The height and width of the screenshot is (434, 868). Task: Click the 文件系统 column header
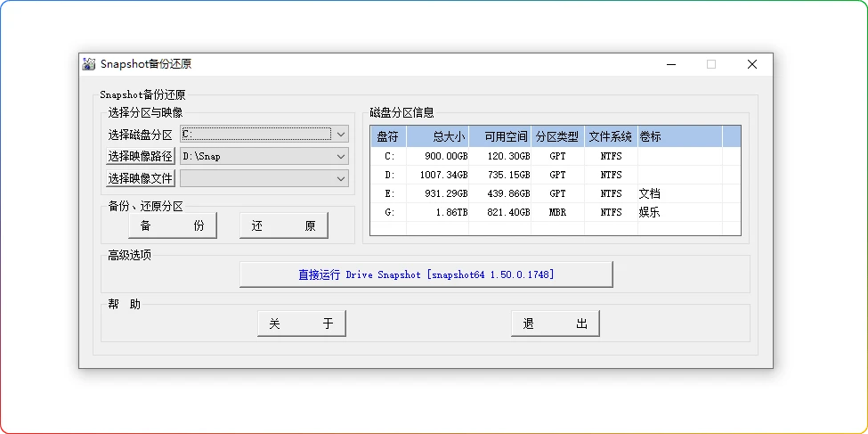pyautogui.click(x=611, y=136)
